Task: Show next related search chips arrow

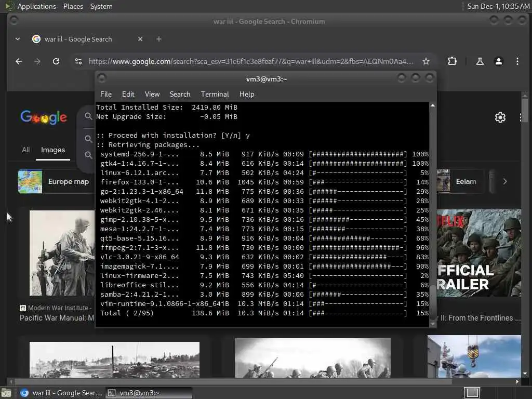Action: [x=505, y=181]
